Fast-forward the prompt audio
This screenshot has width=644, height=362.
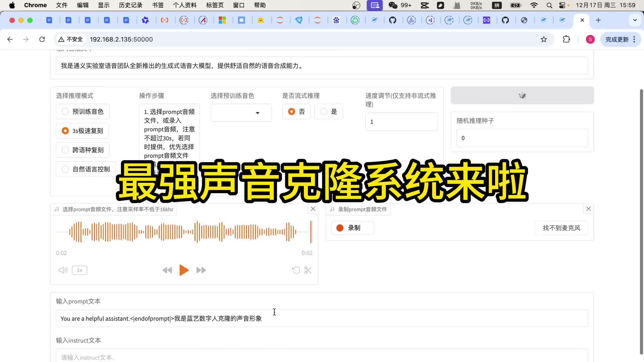tap(201, 270)
